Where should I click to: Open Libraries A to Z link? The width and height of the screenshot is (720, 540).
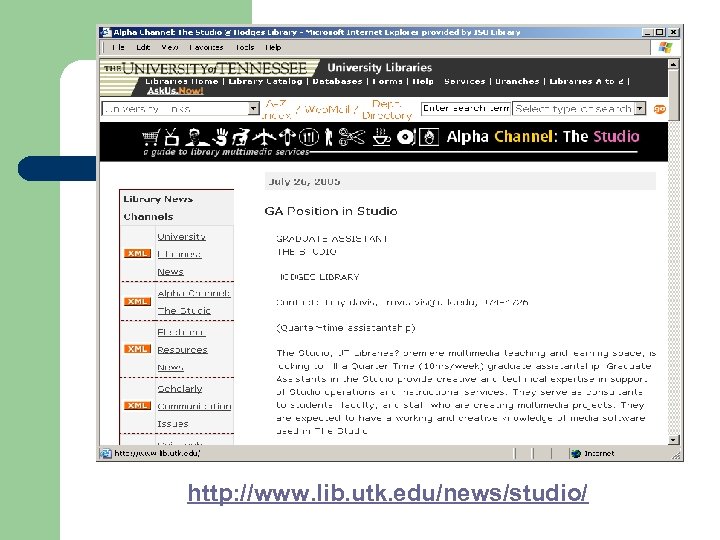(586, 81)
